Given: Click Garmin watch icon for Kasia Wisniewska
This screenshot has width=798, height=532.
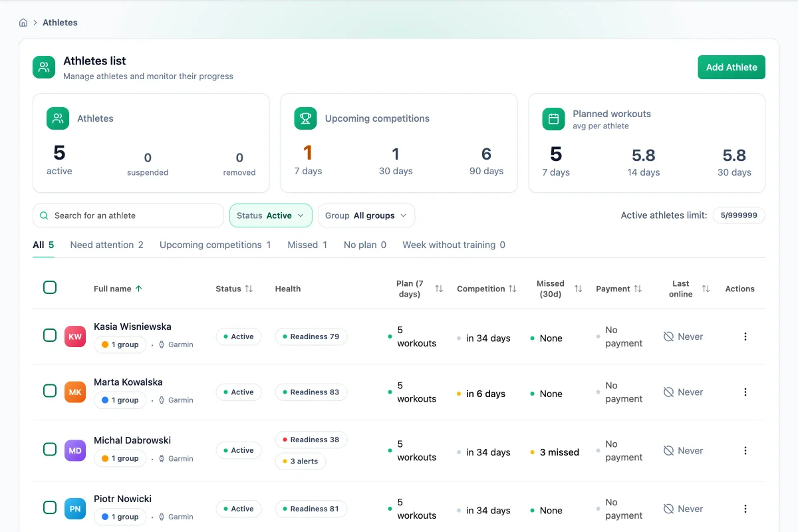Looking at the screenshot, I should pos(162,344).
